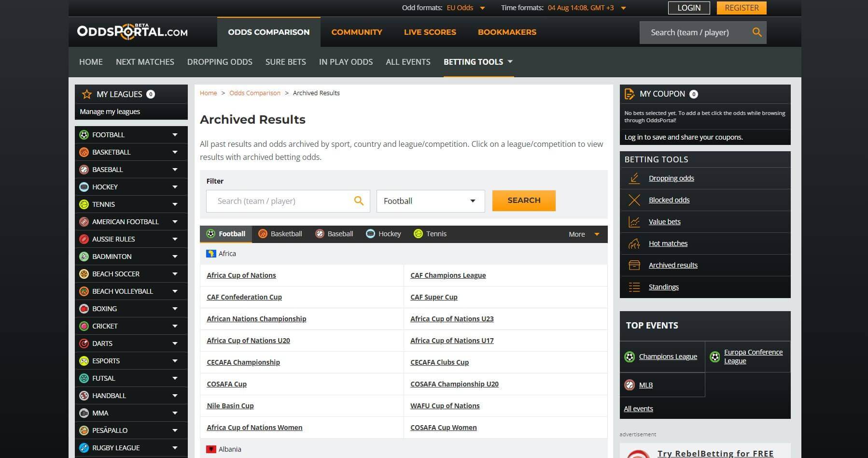Screen dimensions: 868x458
Task: Select the Football sport icon in sidebar
Action: point(85,135)
